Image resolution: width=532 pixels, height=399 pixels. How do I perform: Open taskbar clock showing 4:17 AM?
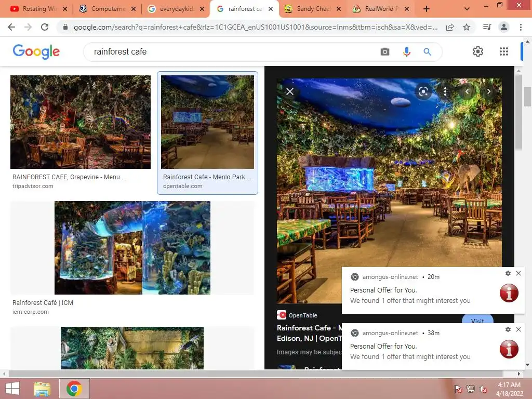coord(509,389)
